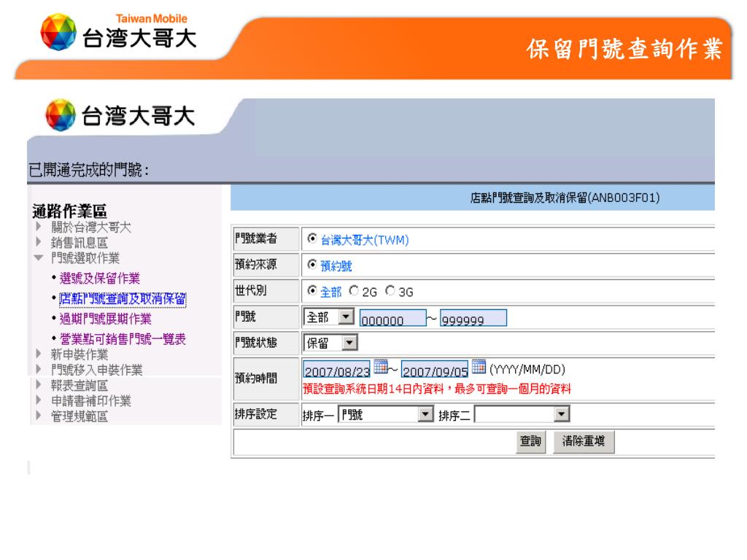The image size is (747, 560).
Task: Click the 預約來源 row label
Action: 256,264
